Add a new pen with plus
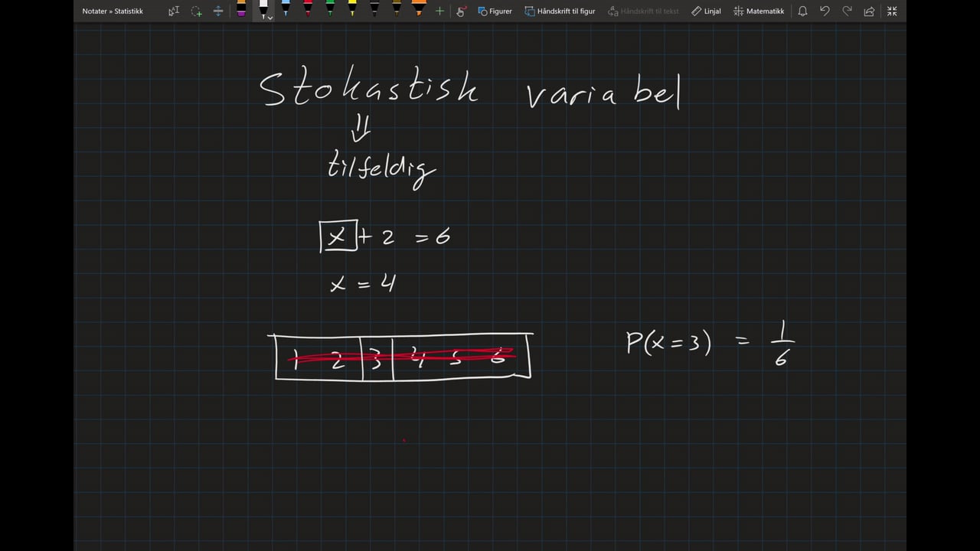 (439, 11)
